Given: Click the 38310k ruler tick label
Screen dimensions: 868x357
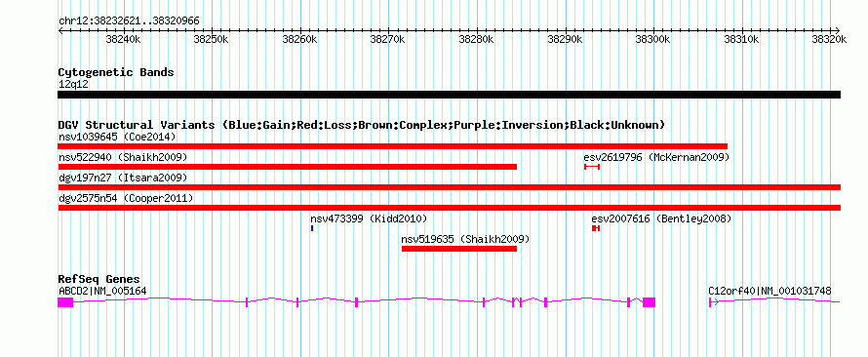Looking at the screenshot, I should pyautogui.click(x=742, y=40).
